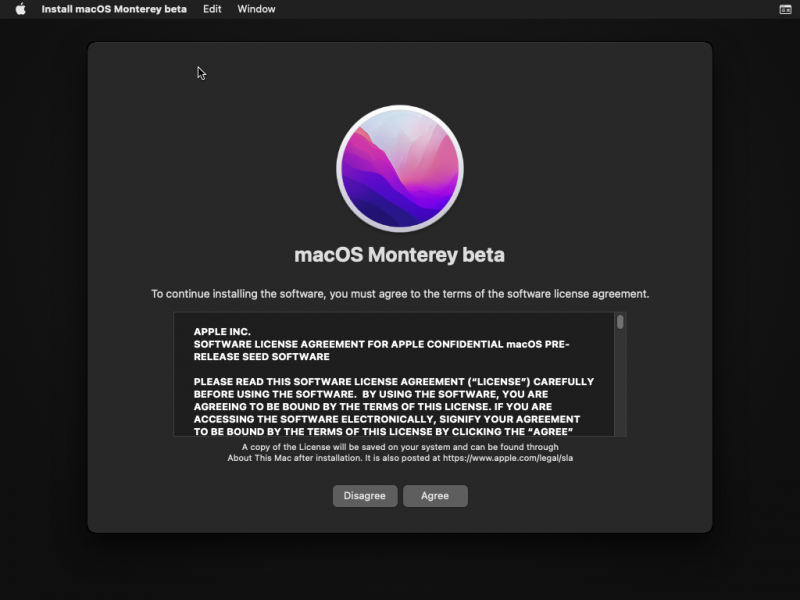This screenshot has height=600, width=800.
Task: Click "To continue installing the software" sentence
Action: coord(400,294)
